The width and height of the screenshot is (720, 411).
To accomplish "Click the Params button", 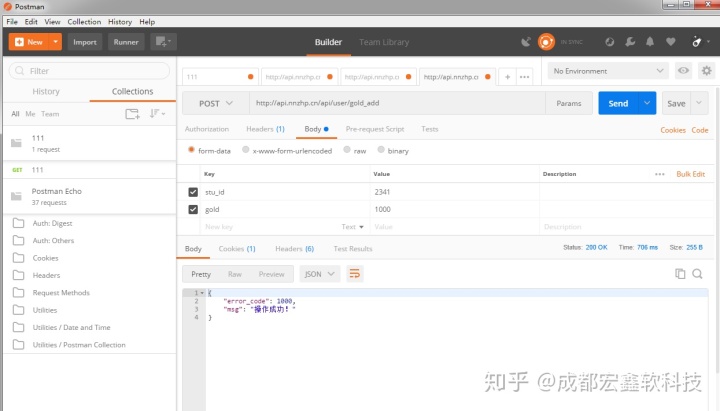I will (x=569, y=103).
